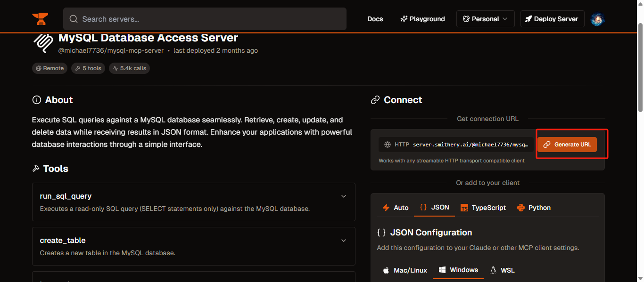
Task: Open the Personal workspace dropdown
Action: 486,19
